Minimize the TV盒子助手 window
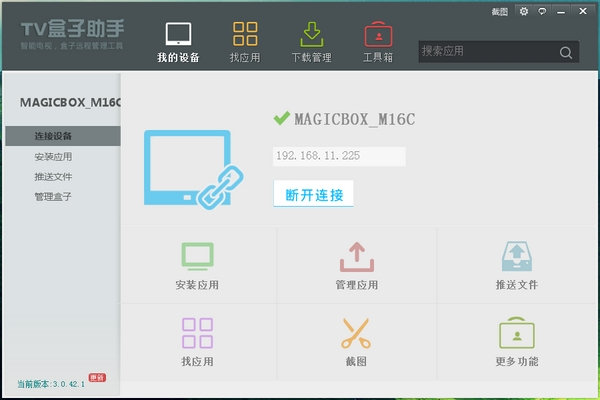The width and height of the screenshot is (600, 400). [x=561, y=12]
